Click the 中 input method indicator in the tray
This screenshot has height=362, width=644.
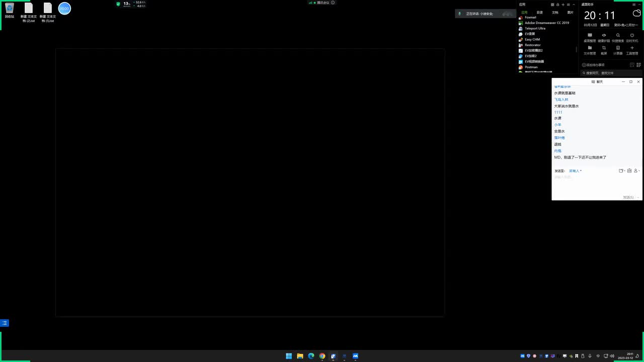(598, 356)
